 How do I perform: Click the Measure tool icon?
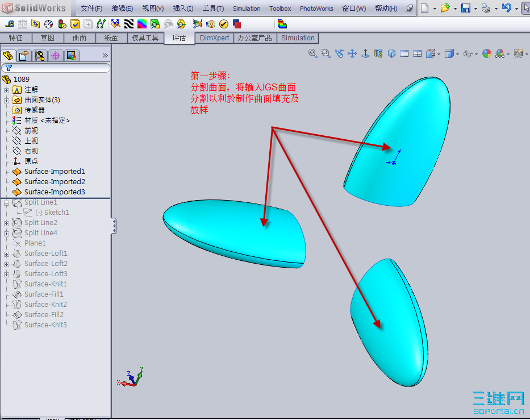(10, 24)
